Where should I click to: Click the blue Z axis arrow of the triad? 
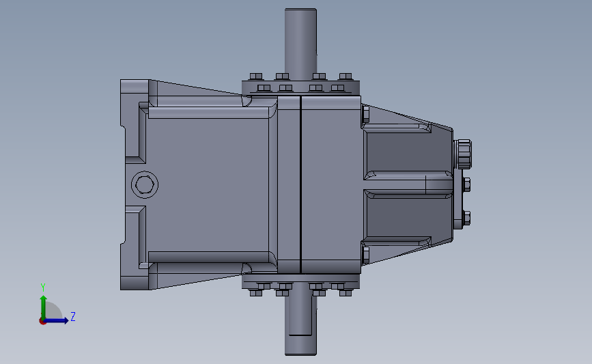pos(57,321)
